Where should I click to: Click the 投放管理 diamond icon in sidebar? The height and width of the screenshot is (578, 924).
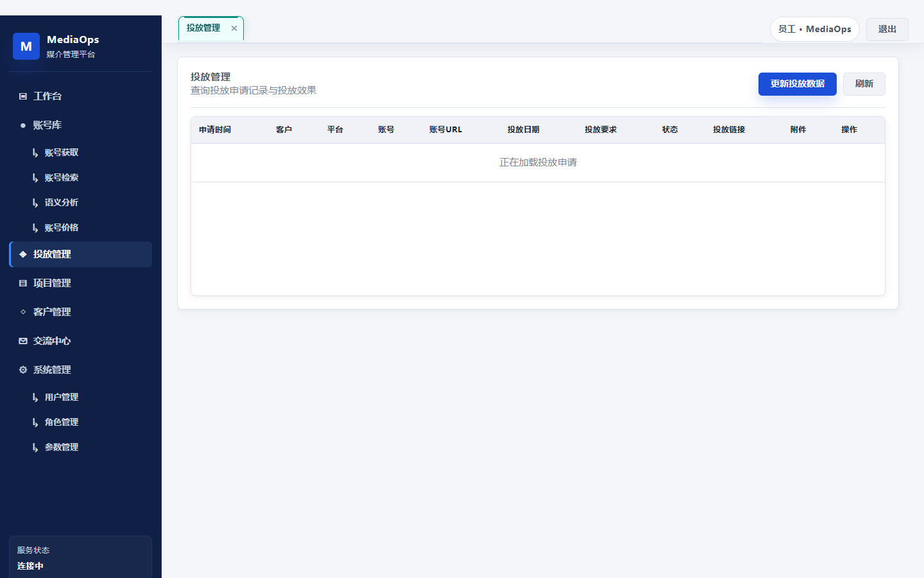pyautogui.click(x=23, y=254)
